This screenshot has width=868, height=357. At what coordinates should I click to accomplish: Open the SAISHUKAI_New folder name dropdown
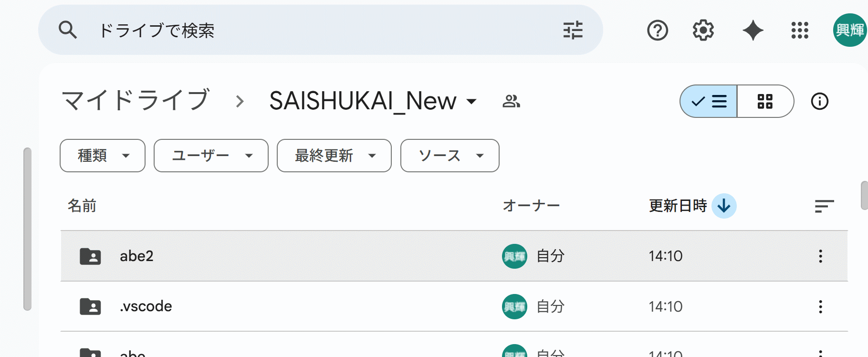pos(471,102)
